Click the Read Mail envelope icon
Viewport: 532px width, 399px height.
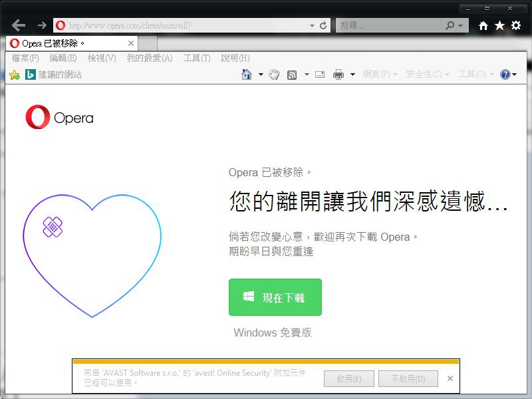320,74
